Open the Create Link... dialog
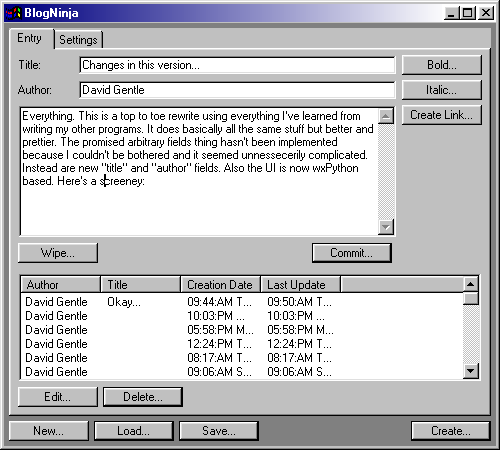 point(442,115)
